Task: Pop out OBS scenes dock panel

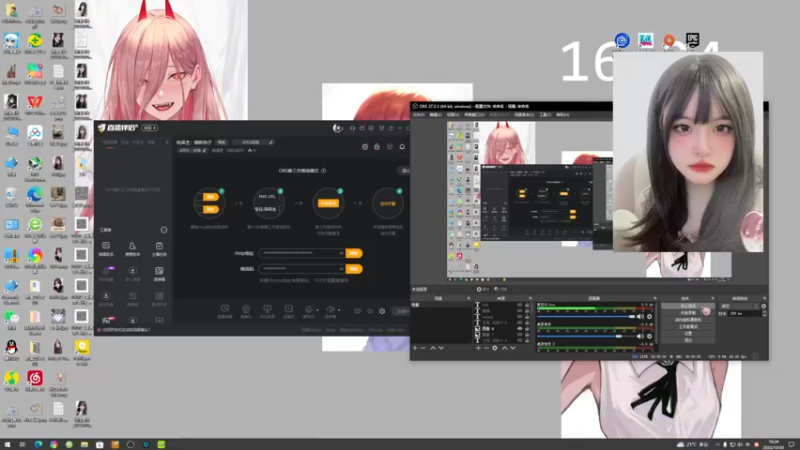Action: 468,298
